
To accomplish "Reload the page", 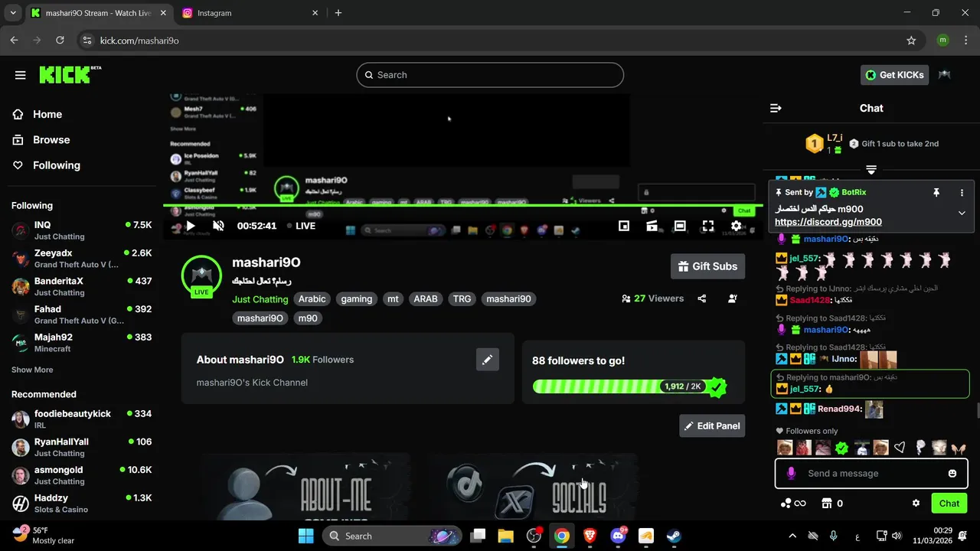I will point(60,41).
